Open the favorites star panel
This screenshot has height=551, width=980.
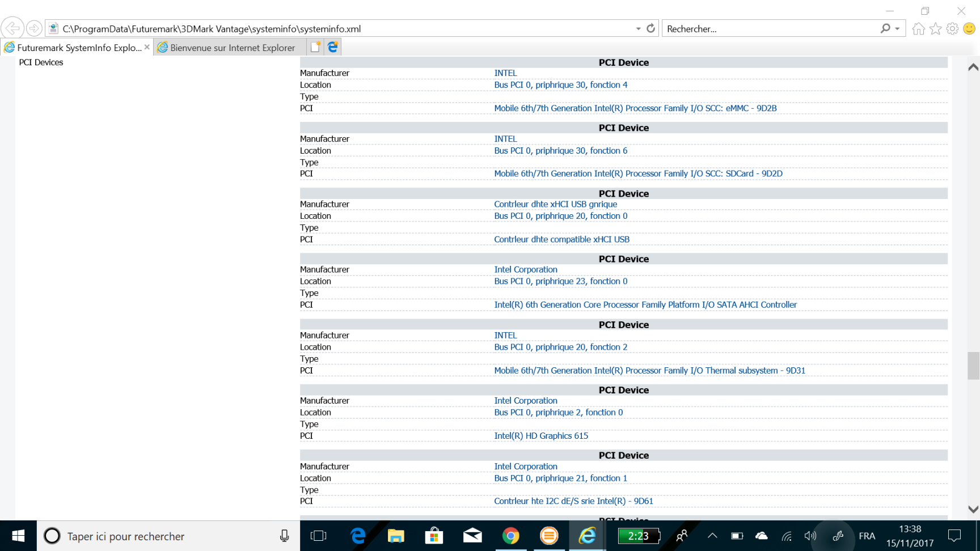point(936,28)
